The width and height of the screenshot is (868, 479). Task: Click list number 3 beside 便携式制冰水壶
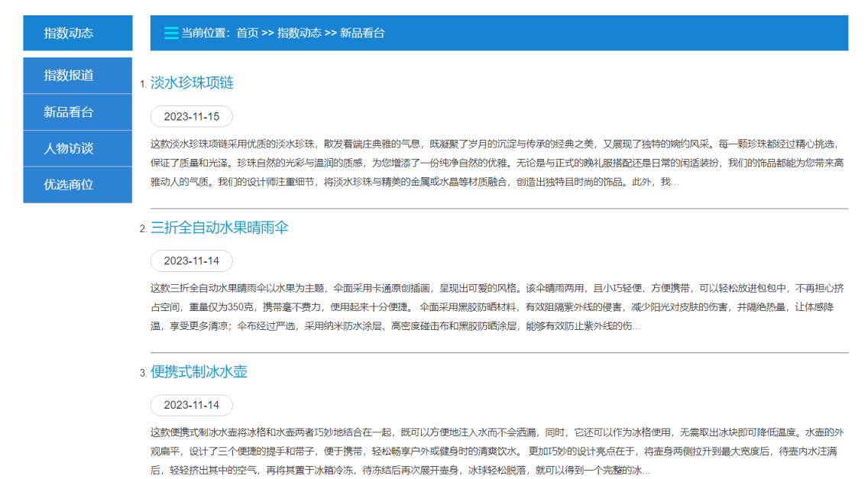[143, 374]
